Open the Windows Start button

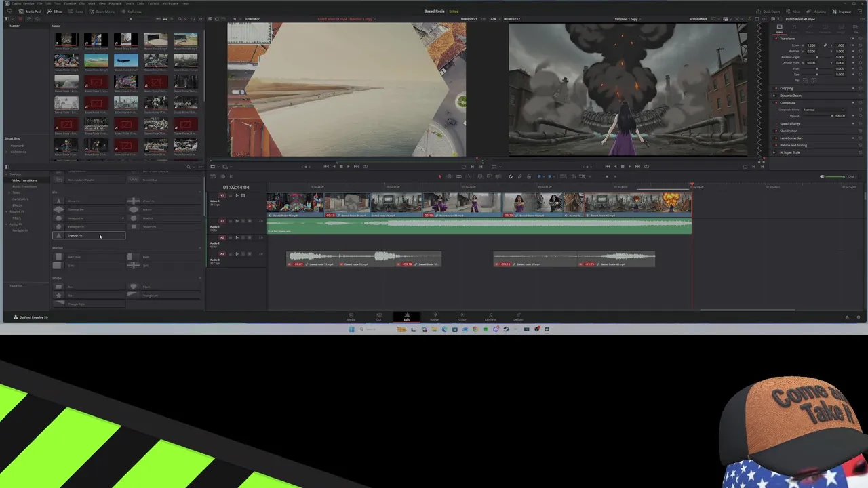point(351,329)
